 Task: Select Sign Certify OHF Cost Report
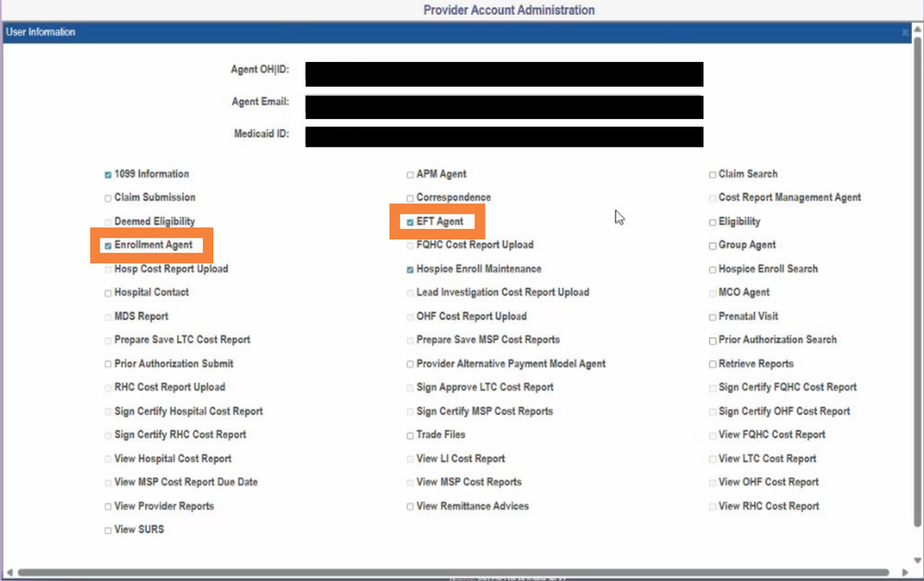[713, 412]
